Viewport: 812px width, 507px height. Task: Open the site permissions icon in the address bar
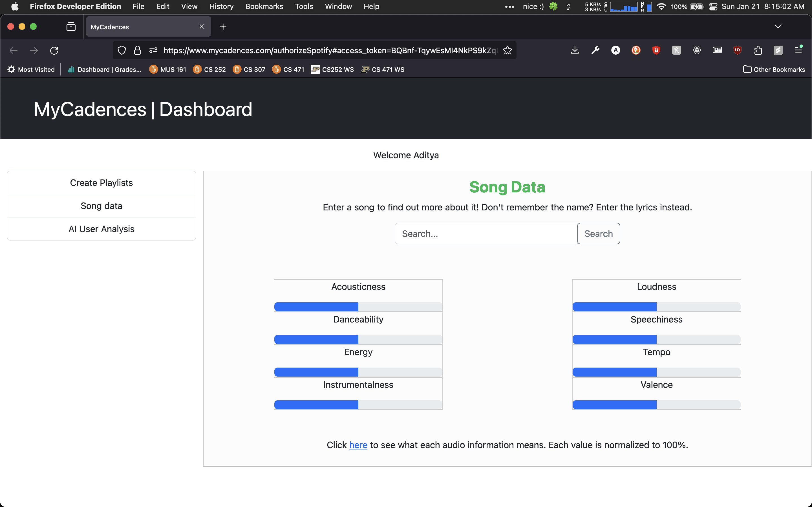pyautogui.click(x=153, y=50)
